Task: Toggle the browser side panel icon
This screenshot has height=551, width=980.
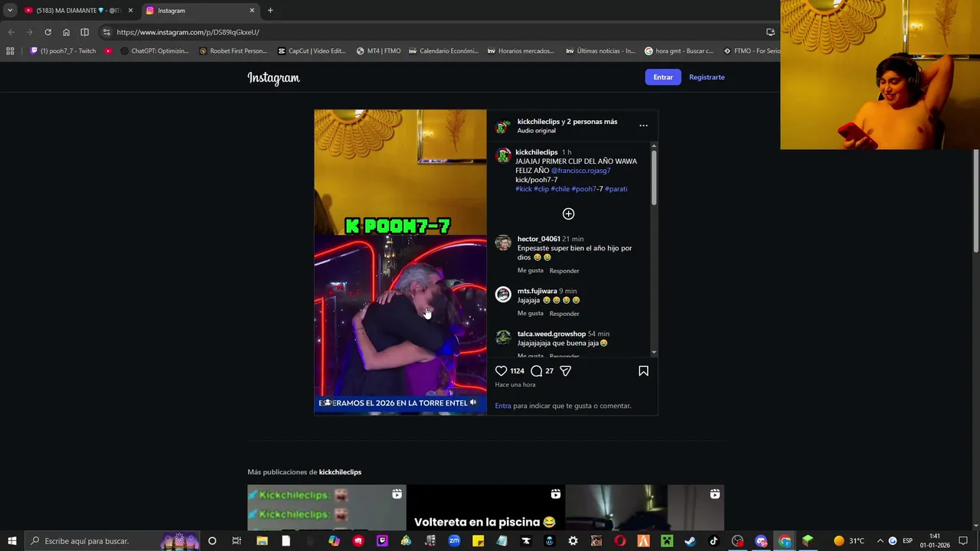Action: (x=84, y=32)
